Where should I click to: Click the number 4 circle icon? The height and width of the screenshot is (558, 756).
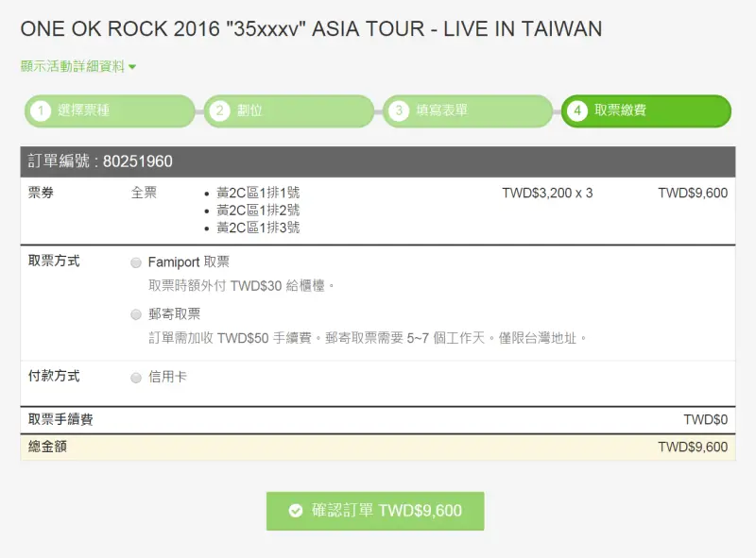[577, 110]
